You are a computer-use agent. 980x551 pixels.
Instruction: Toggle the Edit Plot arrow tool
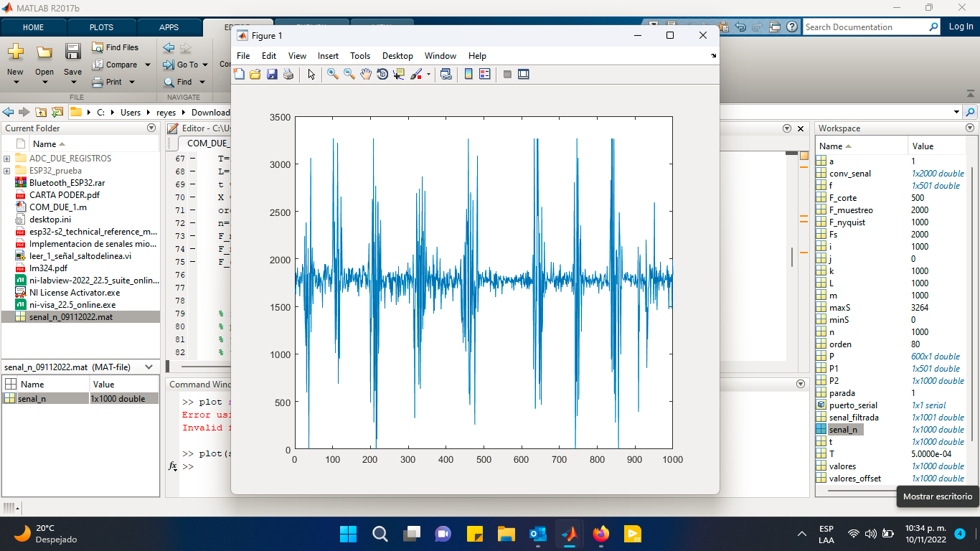click(x=311, y=74)
